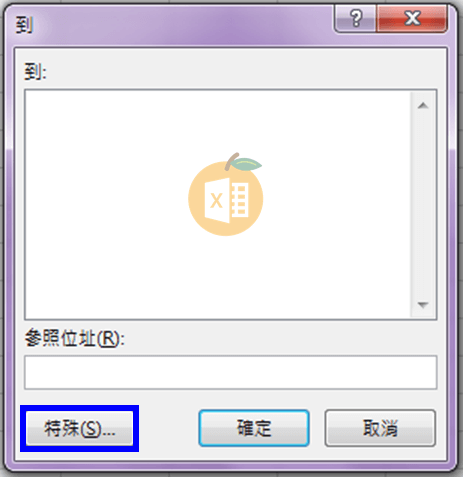Viewport: 463px width, 477px height.
Task: Click the green leaf on orange logo
Action: [246, 164]
